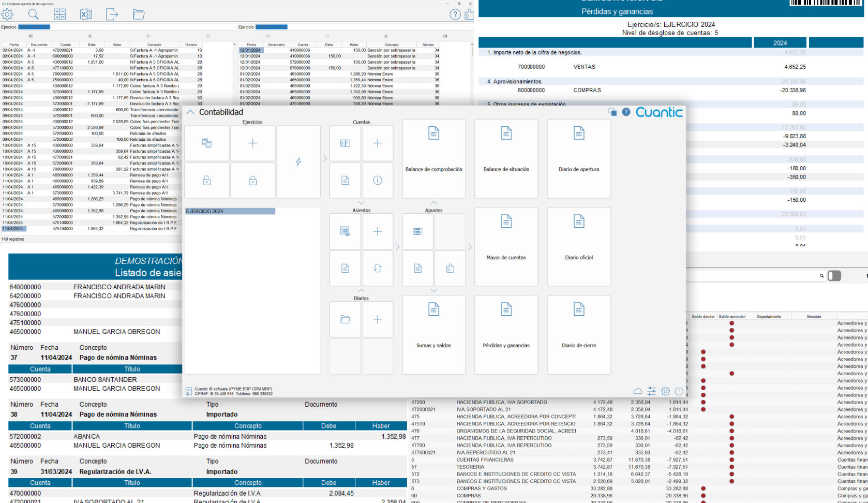The height and width of the screenshot is (503, 868).
Task: Open the folder tile under Diarios
Action: pyautogui.click(x=345, y=319)
